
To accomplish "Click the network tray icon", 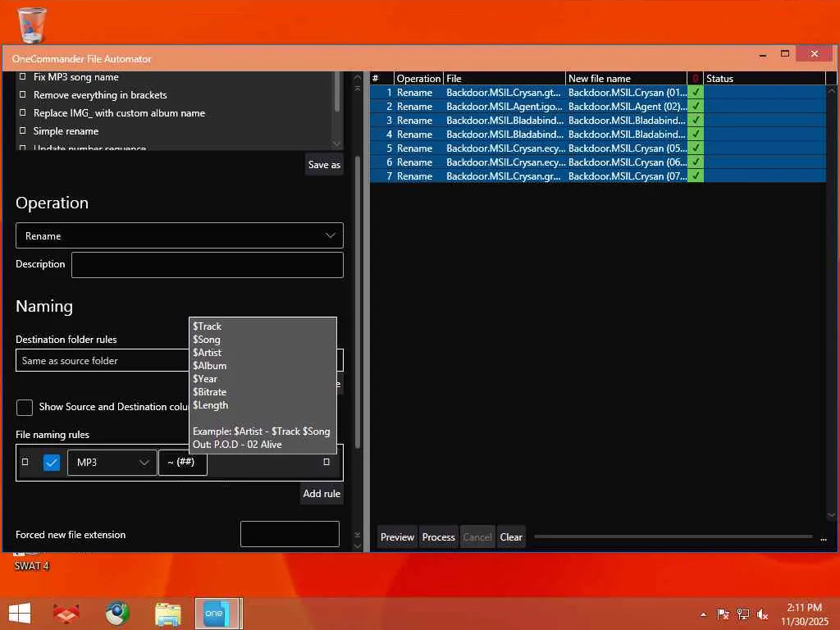I will click(742, 614).
